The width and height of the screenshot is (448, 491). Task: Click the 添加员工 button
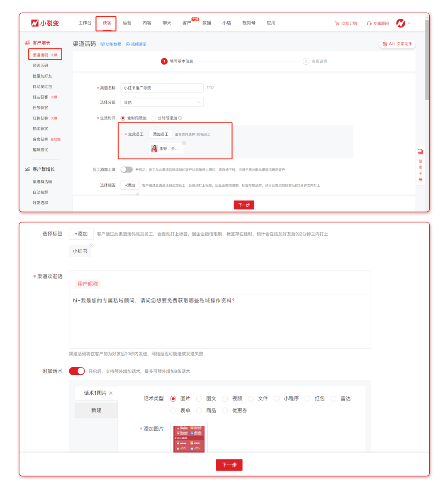(x=161, y=134)
